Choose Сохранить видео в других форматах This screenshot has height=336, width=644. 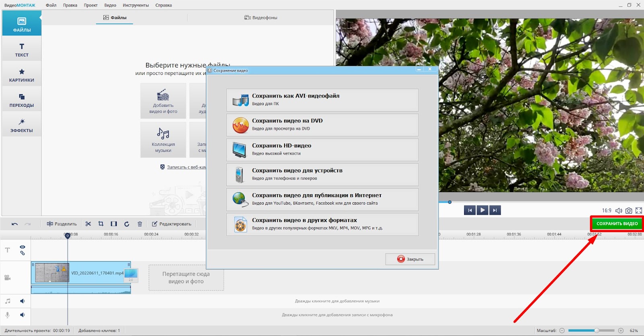coord(322,224)
